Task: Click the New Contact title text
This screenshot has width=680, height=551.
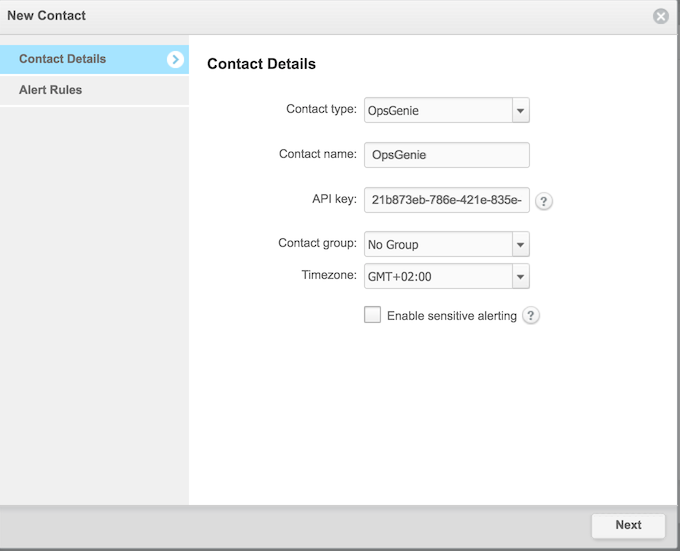Action: point(46,16)
